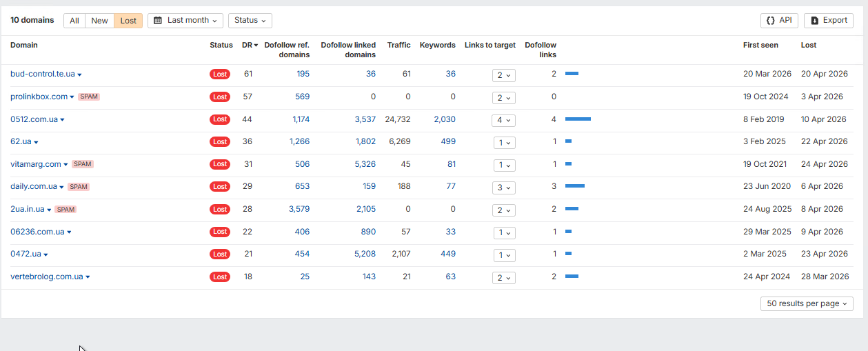Screen dimensions: 868x351
Task: Expand menu caret next to 2ua.in.ua
Action: tap(49, 210)
